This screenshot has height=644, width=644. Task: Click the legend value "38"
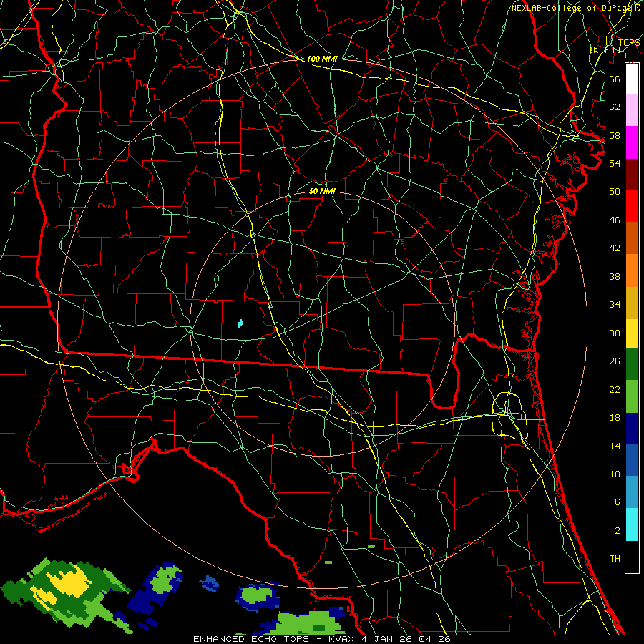(x=615, y=276)
